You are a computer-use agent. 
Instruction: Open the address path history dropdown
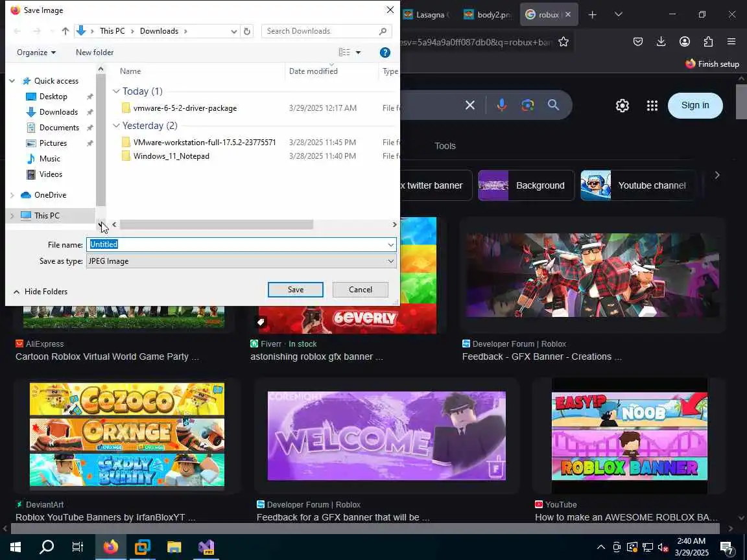tap(234, 31)
